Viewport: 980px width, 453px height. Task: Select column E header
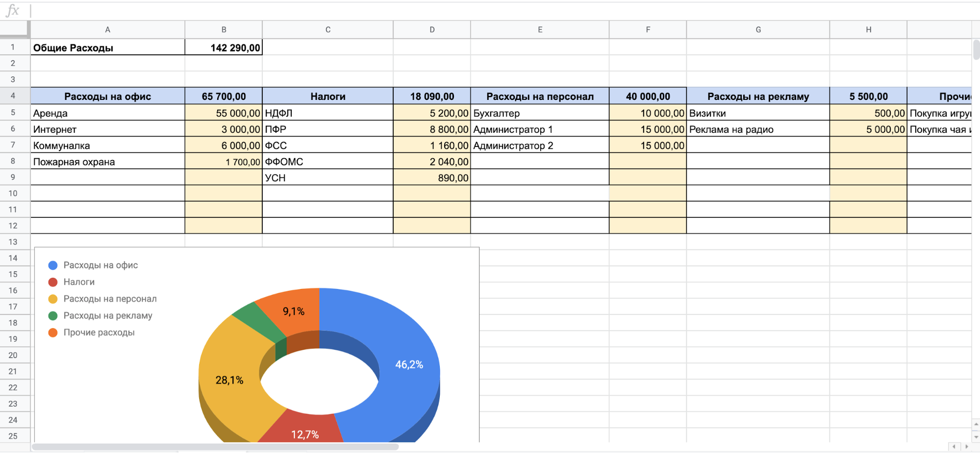pyautogui.click(x=540, y=30)
